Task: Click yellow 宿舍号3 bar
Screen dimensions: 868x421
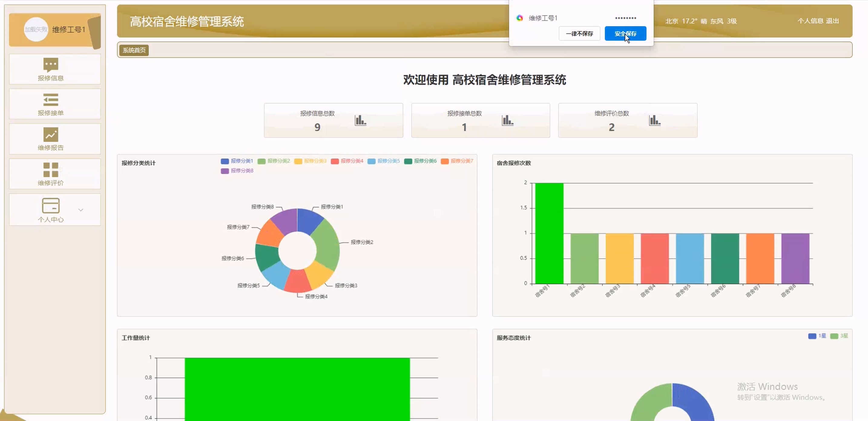Action: (620, 259)
